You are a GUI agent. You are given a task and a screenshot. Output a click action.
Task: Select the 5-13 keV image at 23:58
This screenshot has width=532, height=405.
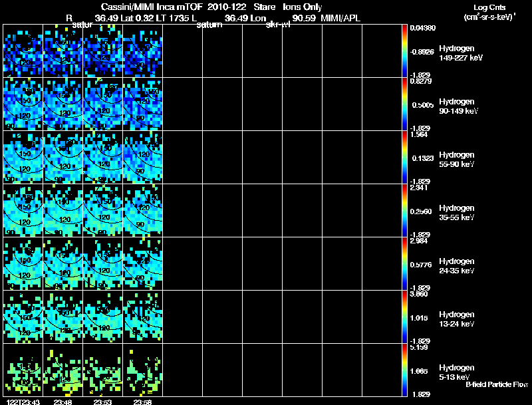[143, 370]
